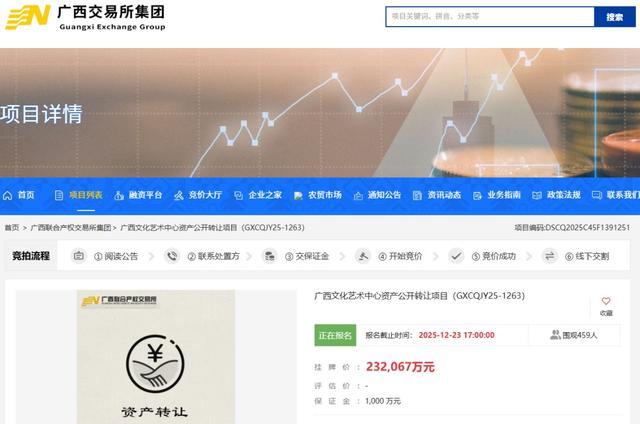Screen dimensions: 640x424
Task: Select step ③交保证金 label
Action: coord(307,256)
